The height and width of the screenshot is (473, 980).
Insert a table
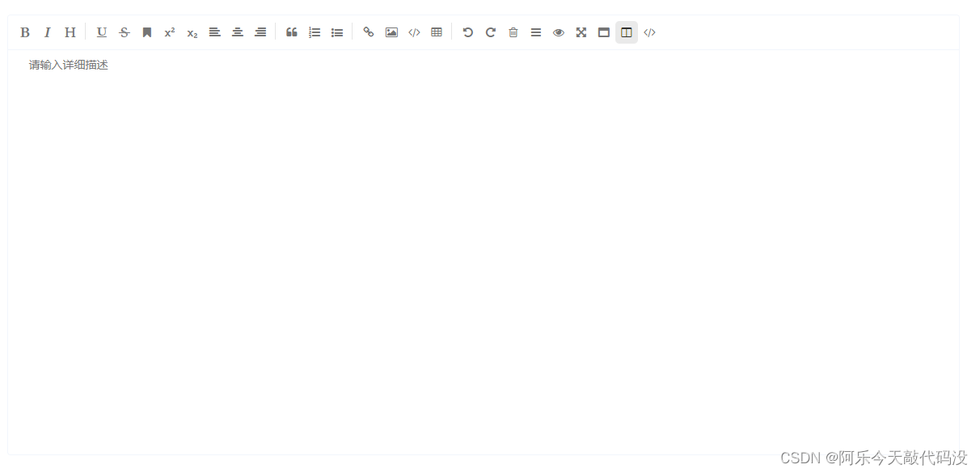[437, 32]
